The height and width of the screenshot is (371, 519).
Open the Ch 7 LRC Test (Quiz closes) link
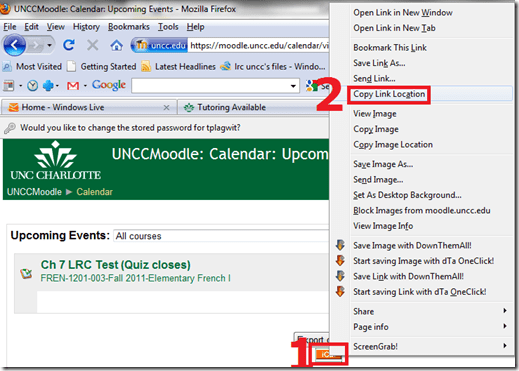115,265
